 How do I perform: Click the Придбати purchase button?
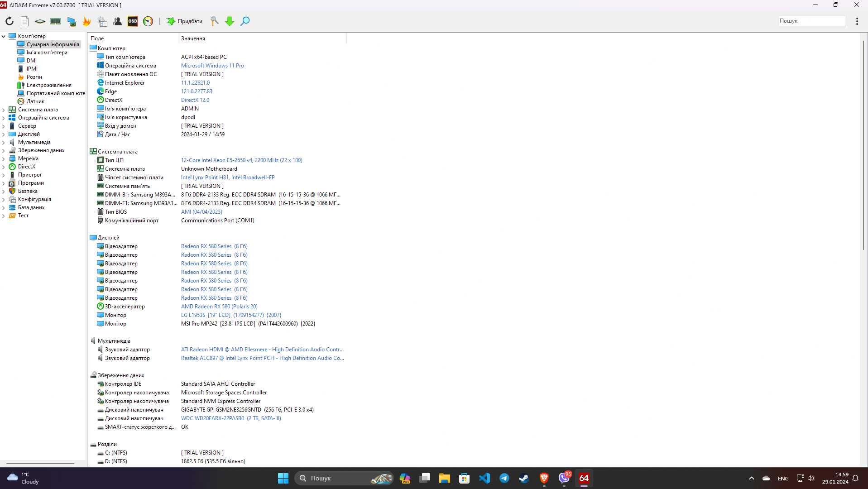click(184, 21)
